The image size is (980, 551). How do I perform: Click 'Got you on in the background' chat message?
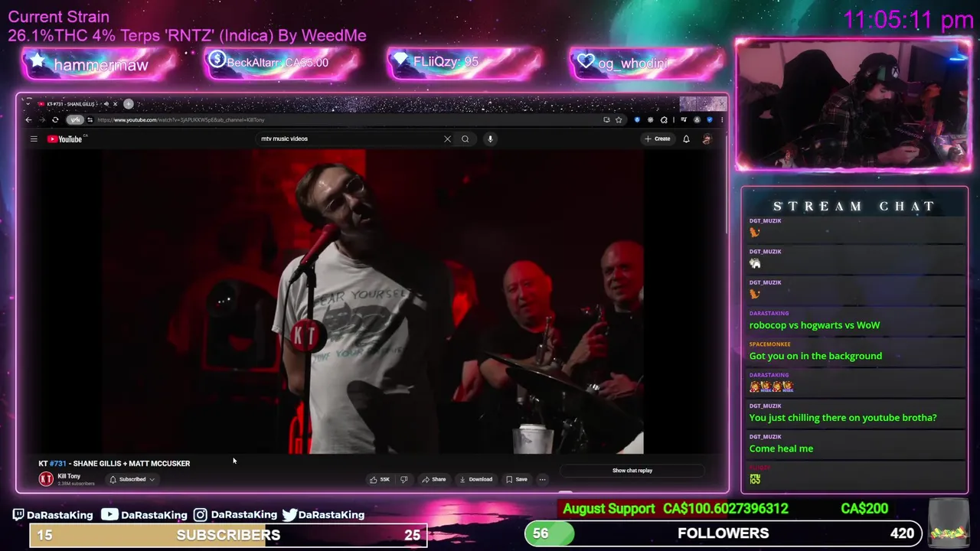[x=815, y=356]
